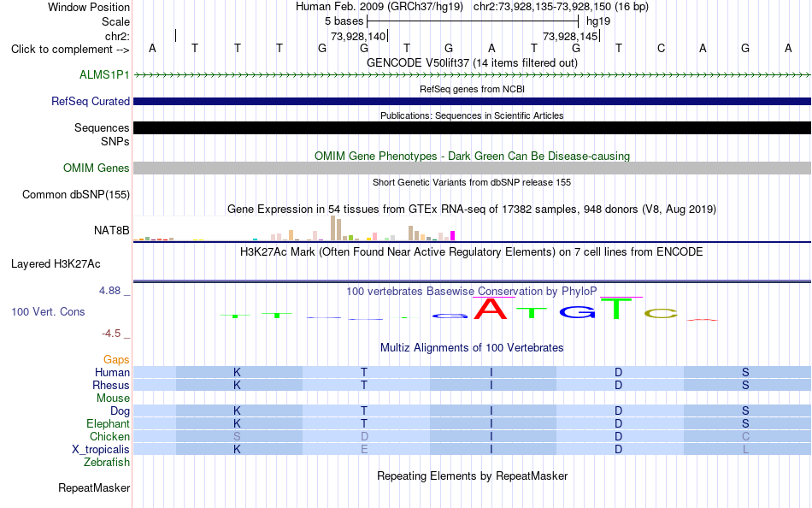Open the NAT8B GTEx expression label
812x508 pixels.
(111, 230)
